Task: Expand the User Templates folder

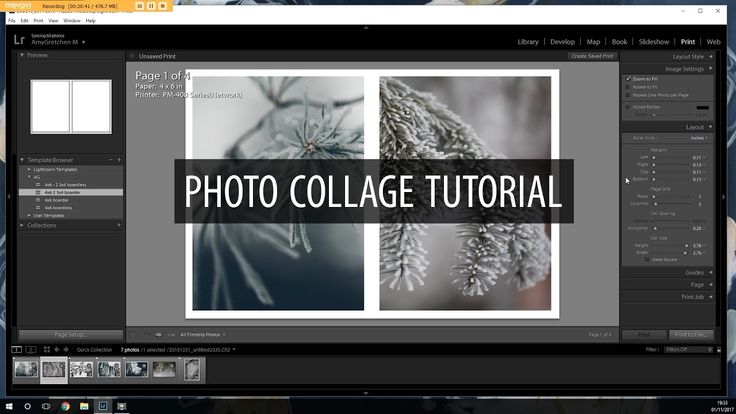Action: point(29,215)
